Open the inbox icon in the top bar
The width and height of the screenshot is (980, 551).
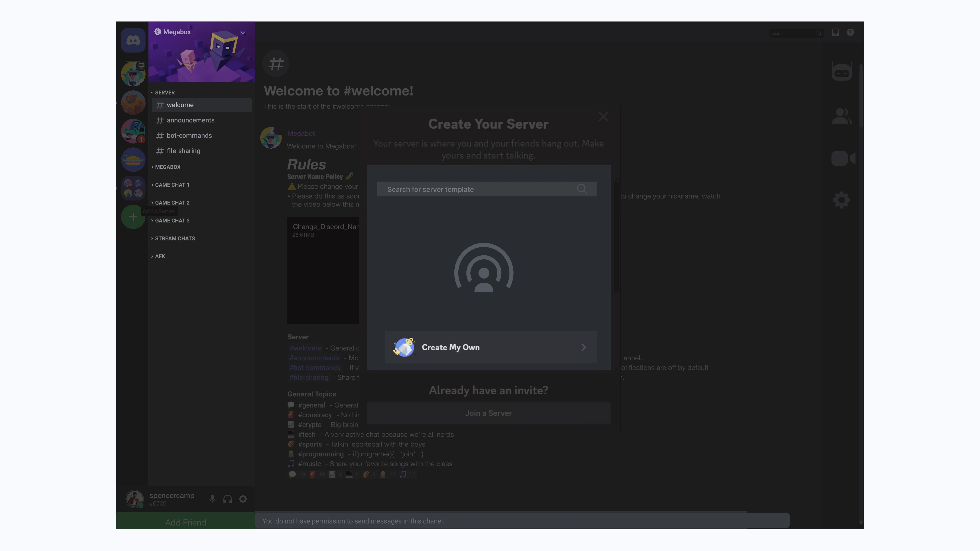coord(835,32)
